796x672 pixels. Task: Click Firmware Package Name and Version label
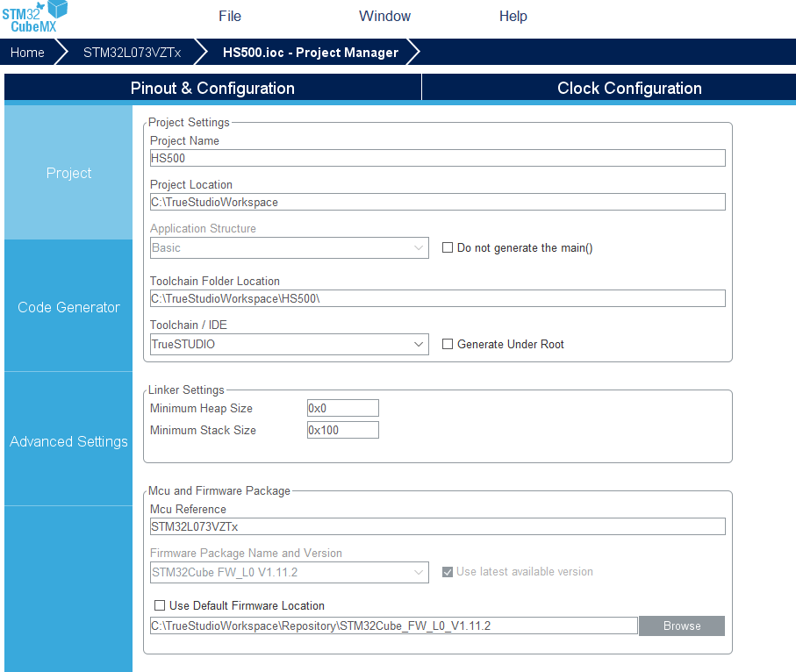(247, 553)
